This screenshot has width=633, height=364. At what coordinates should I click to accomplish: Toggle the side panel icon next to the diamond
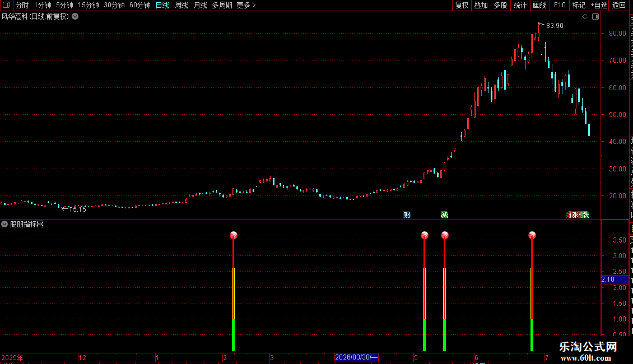point(595,17)
